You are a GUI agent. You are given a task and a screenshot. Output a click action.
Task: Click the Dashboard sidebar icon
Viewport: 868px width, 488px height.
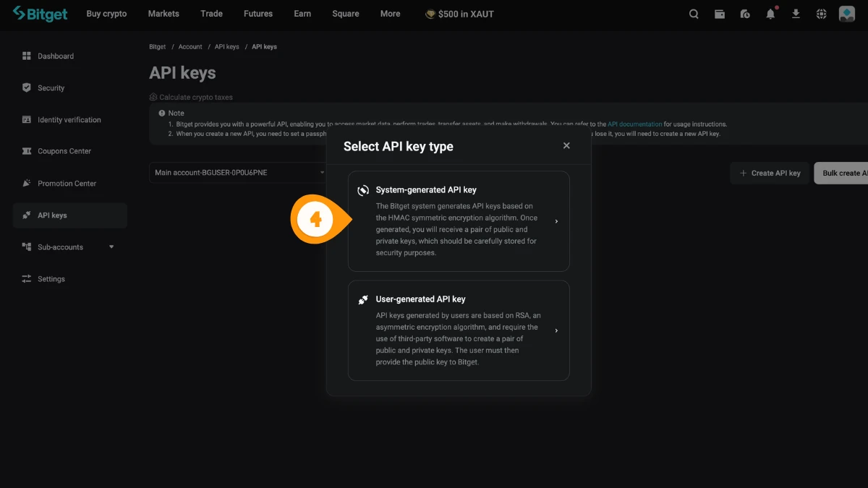click(x=27, y=56)
